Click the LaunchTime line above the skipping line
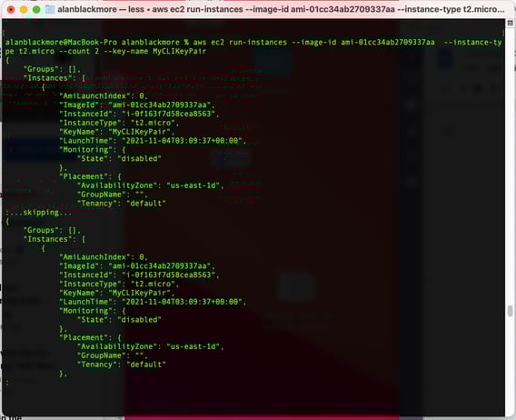516x420 pixels. (153, 141)
